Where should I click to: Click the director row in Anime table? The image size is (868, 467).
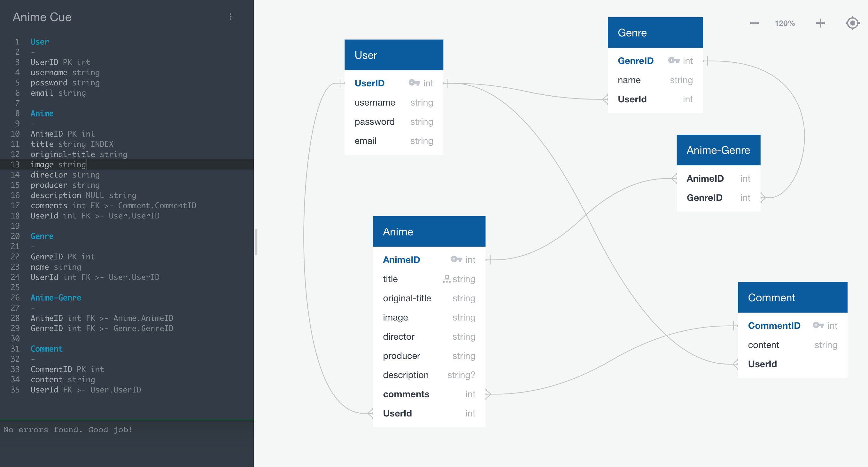coord(429,336)
